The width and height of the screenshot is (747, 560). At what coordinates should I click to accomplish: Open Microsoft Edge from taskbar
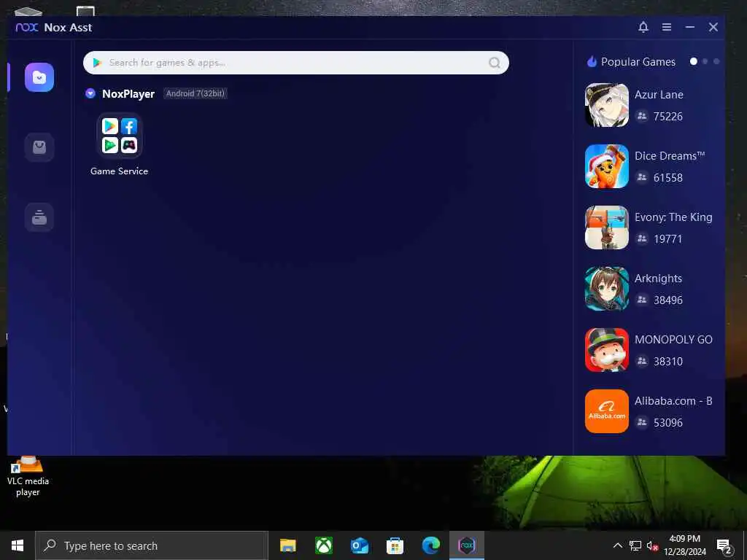430,545
